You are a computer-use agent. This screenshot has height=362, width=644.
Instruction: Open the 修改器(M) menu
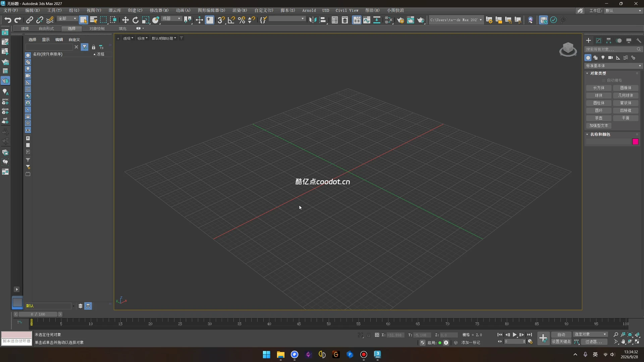[x=159, y=10]
